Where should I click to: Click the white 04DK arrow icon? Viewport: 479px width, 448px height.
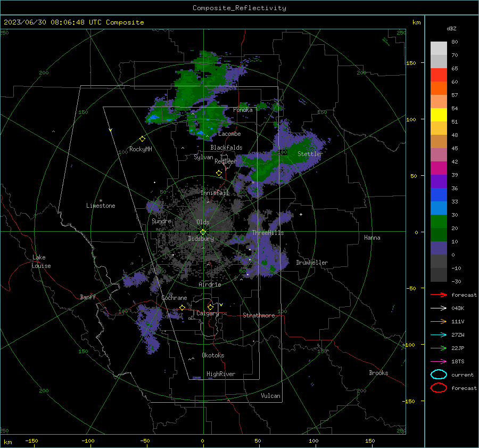point(439,308)
